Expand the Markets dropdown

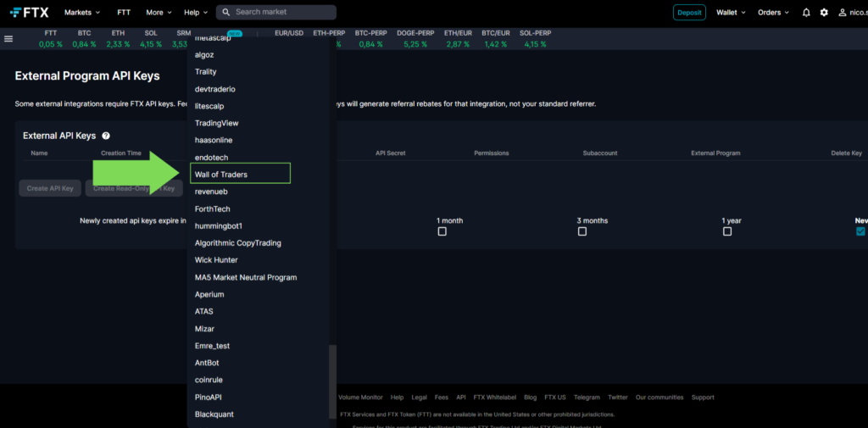[x=82, y=13]
